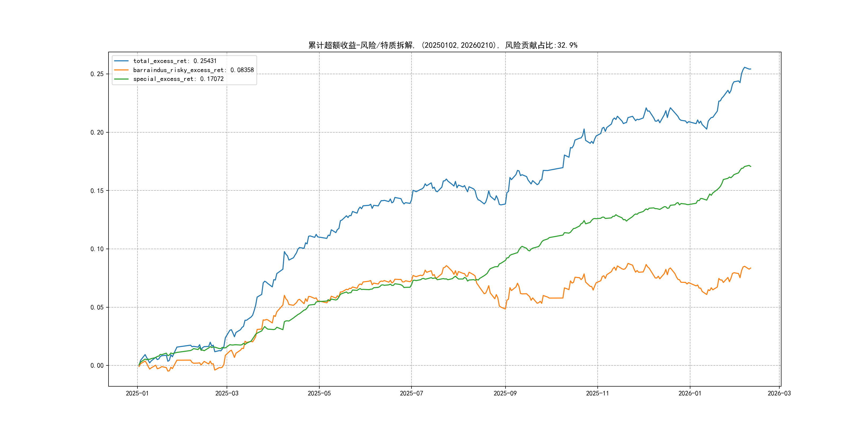Image resolution: width=868 pixels, height=434 pixels.
Task: Click the 2026-01 x-axis tick label
Action: (x=690, y=393)
